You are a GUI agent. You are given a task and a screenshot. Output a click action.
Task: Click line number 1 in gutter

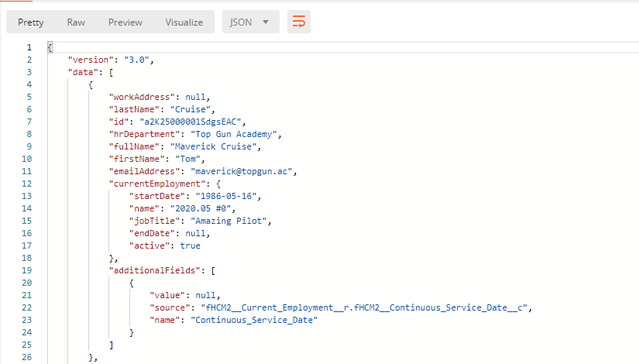[x=29, y=47]
